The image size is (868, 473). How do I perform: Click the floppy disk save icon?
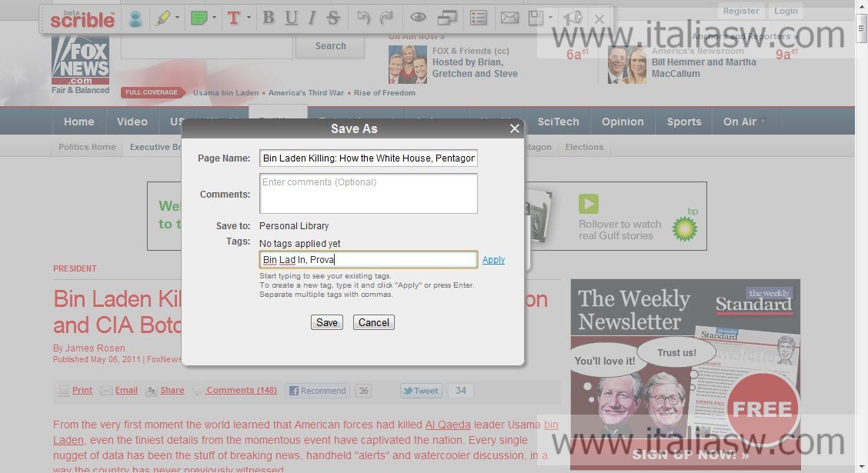point(536,18)
